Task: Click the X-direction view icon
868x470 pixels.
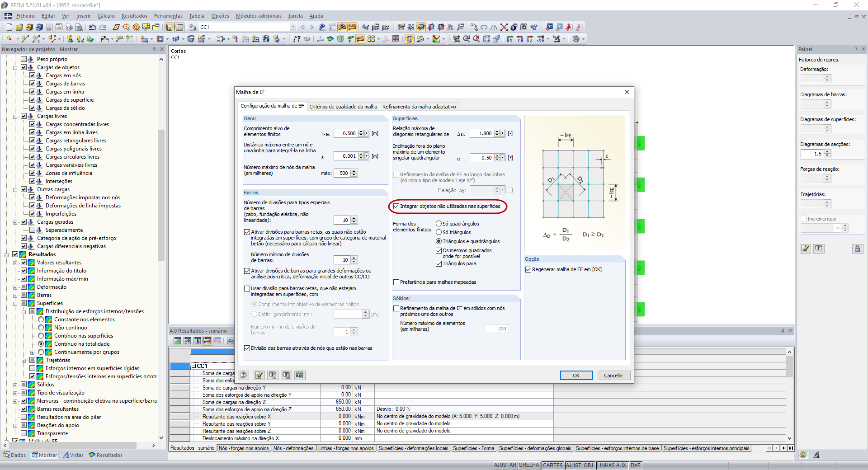Action: click(x=510, y=39)
